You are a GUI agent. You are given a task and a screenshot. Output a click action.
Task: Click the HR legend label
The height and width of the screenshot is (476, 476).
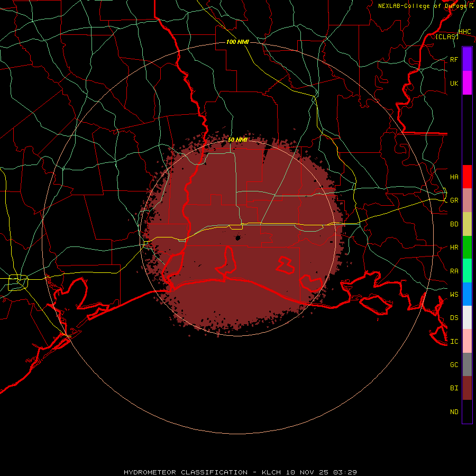[454, 248]
